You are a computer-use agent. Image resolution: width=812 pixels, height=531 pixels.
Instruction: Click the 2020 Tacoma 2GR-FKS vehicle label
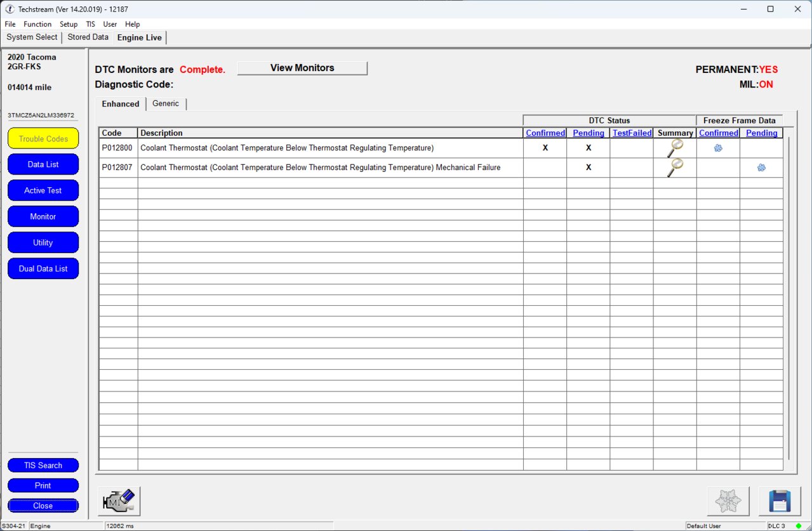[x=32, y=62]
